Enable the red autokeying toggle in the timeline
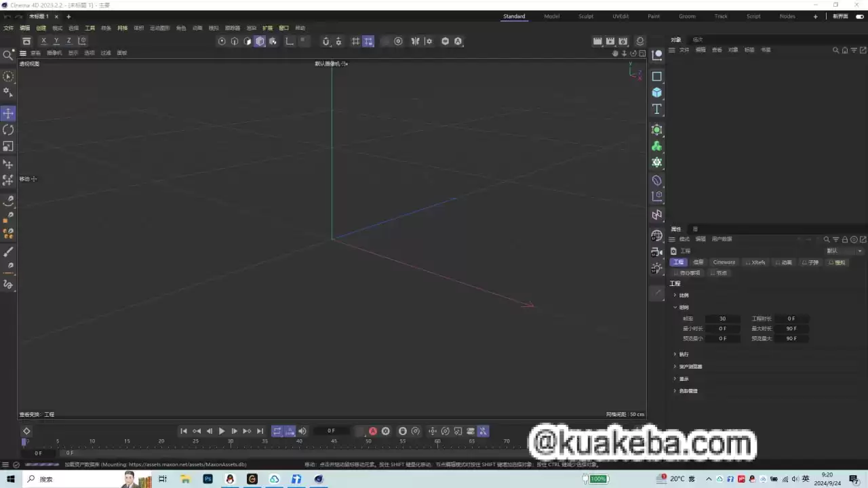 (x=373, y=430)
